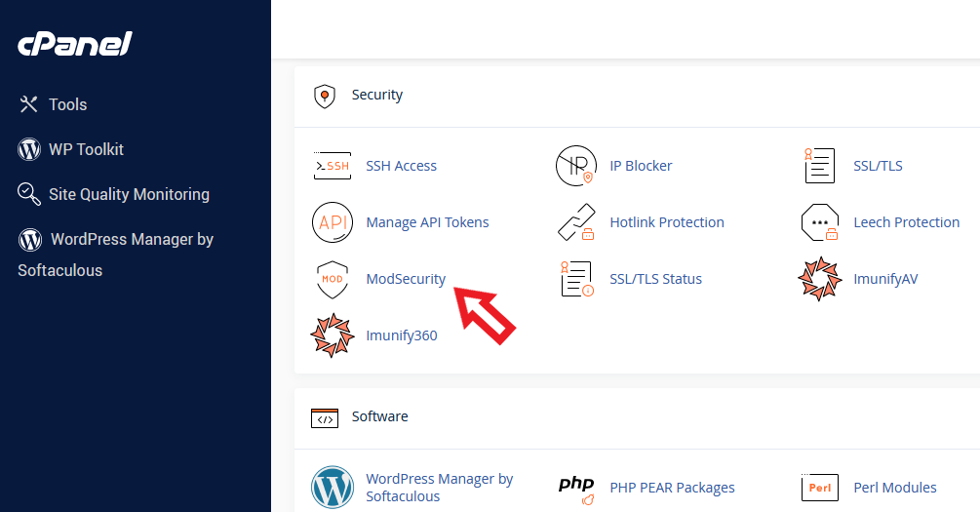Screen dimensions: 980x512
Task: Open the Perl Modules link
Action: [x=895, y=488]
